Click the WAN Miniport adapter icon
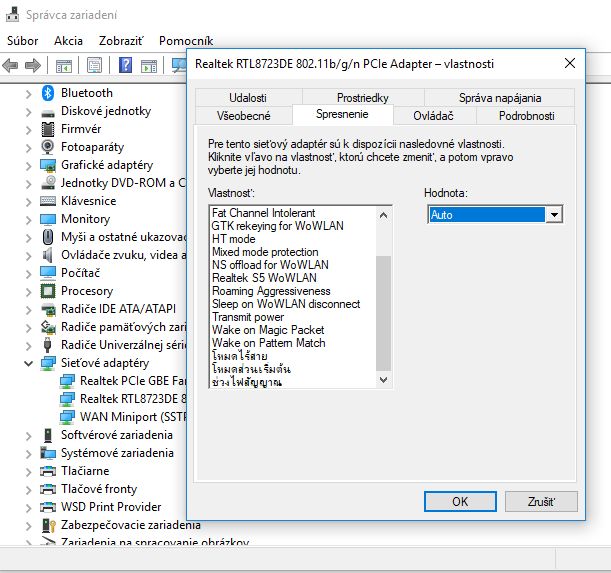This screenshot has width=611, height=573. coord(67,417)
